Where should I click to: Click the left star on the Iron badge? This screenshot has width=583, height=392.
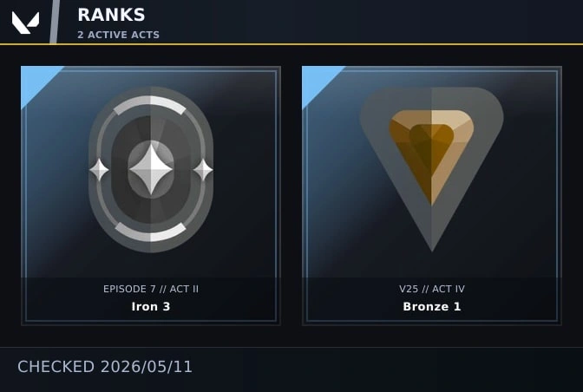pos(99,170)
